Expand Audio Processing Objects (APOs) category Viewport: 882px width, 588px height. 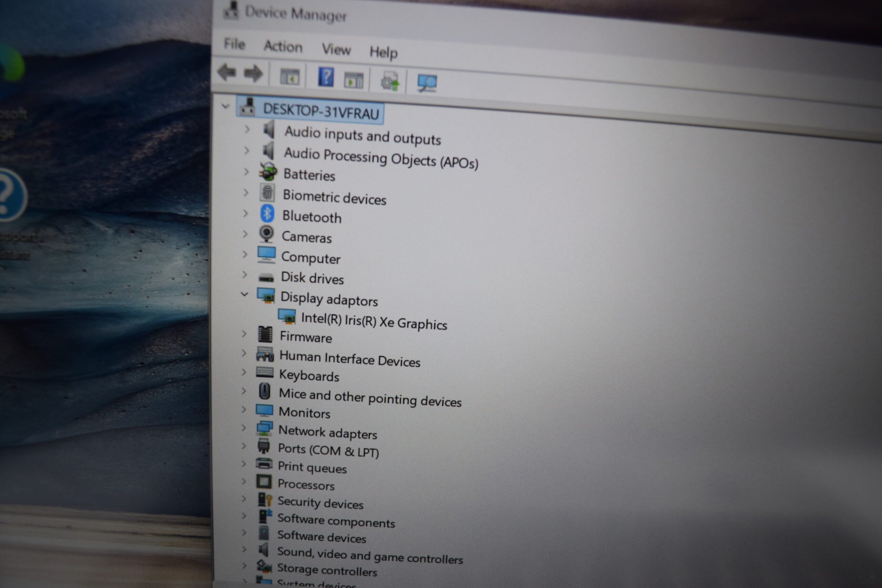pos(246,151)
